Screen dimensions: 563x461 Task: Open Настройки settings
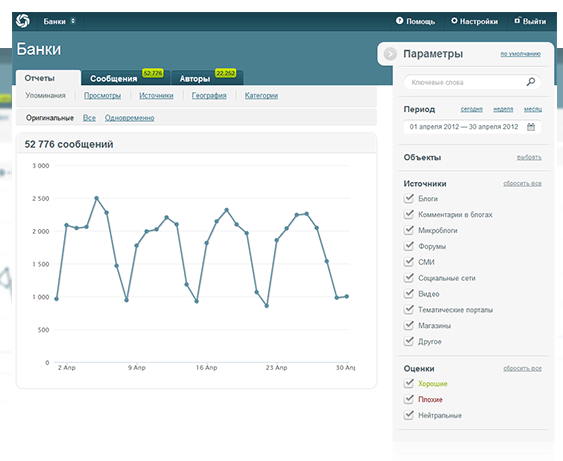(474, 21)
